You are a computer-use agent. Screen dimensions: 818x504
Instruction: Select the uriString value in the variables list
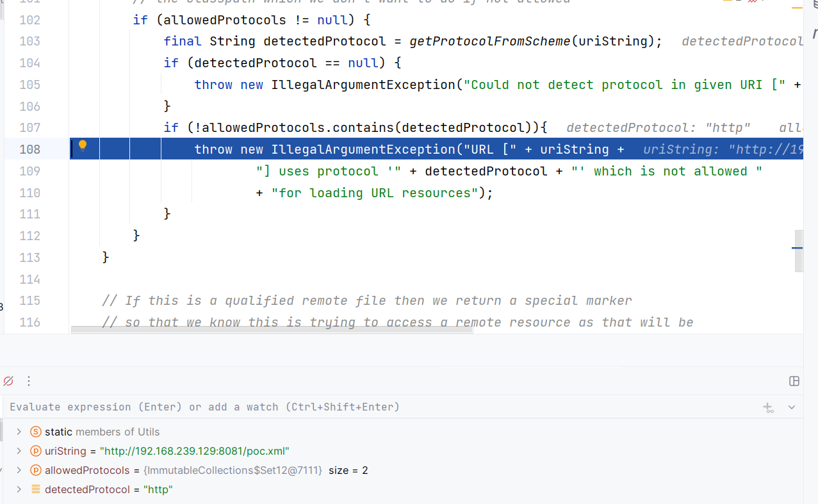(x=195, y=451)
